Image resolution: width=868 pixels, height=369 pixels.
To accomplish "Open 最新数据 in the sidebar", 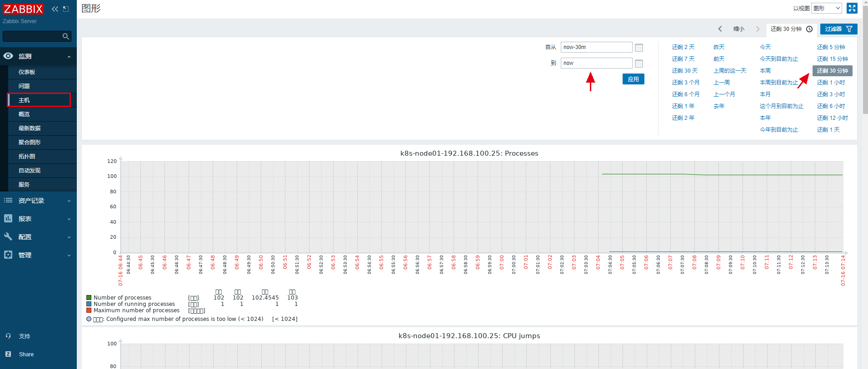I will tap(30, 128).
